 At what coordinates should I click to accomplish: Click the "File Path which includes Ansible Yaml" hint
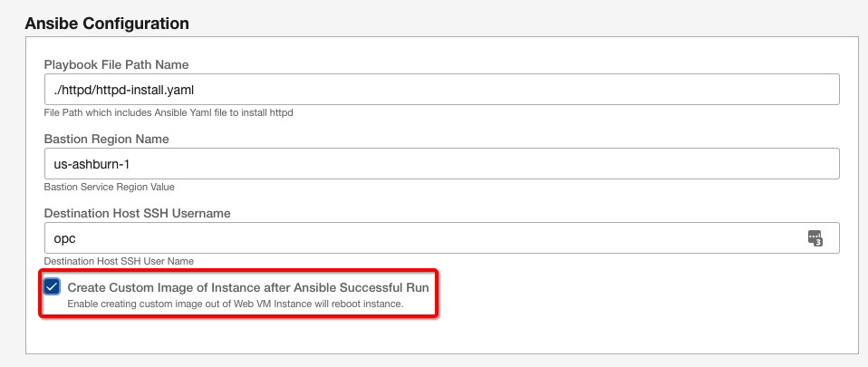pyautogui.click(x=168, y=113)
